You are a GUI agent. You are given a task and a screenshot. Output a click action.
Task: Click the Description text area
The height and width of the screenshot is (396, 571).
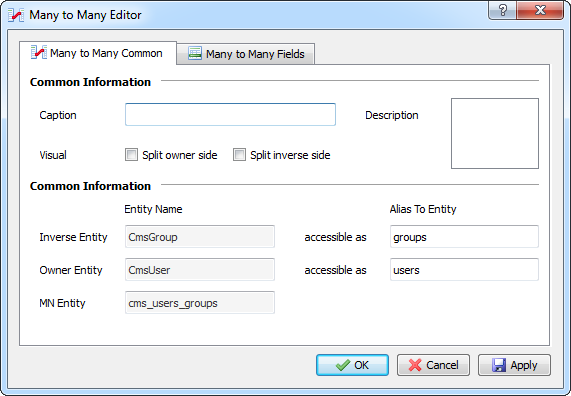(495, 133)
